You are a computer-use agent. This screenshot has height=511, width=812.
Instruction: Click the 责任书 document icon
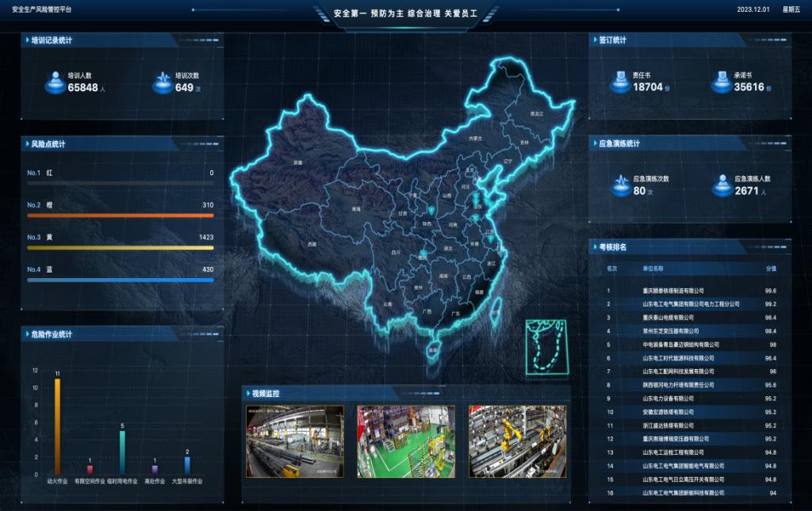(x=619, y=82)
